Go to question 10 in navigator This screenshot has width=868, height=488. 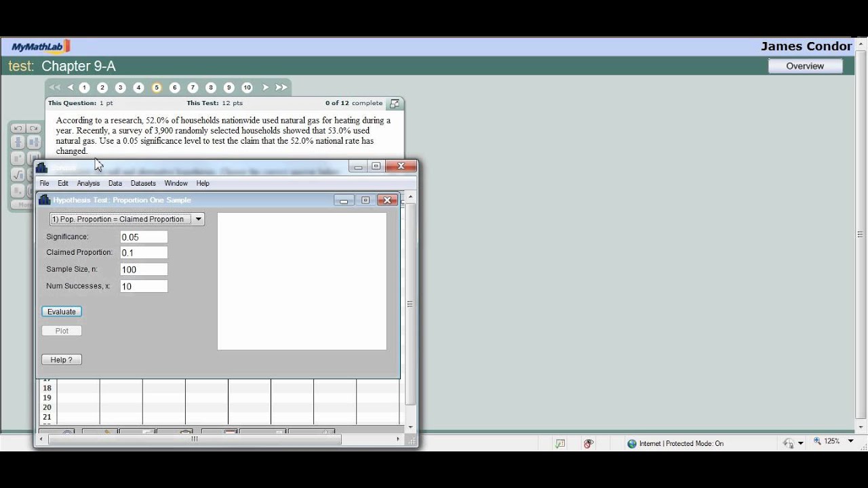247,87
